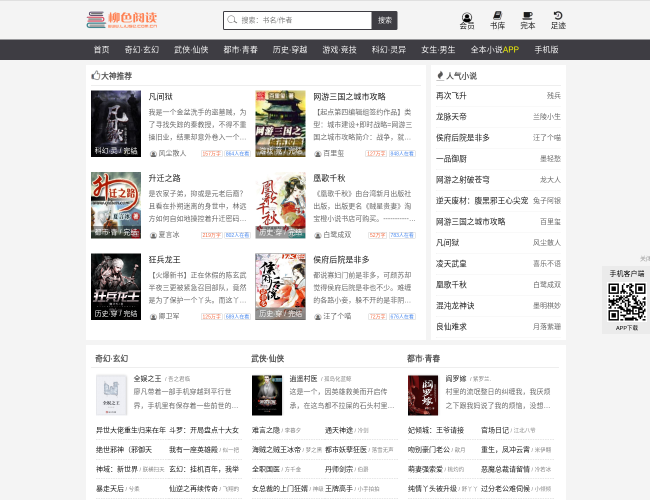Open 武侠·仙侠 section heading
Screen dimensions: 650x500
[x=267, y=359]
